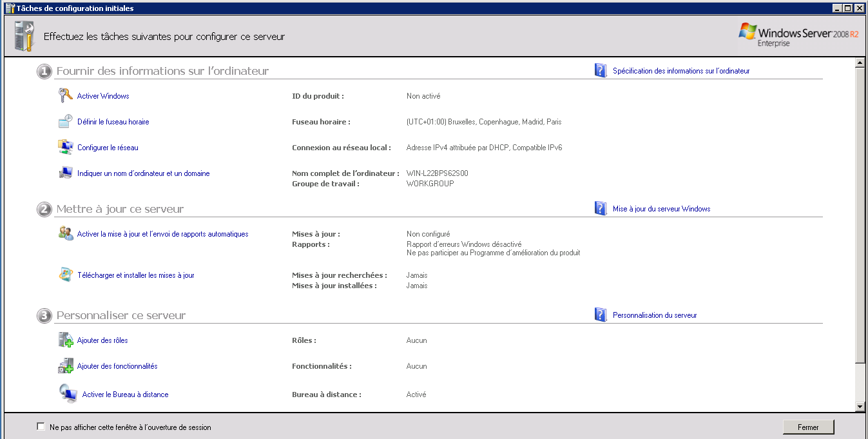The height and width of the screenshot is (439, 868).
Task: Click 'Jamais' next to Mises à jour installées
Action: click(417, 286)
